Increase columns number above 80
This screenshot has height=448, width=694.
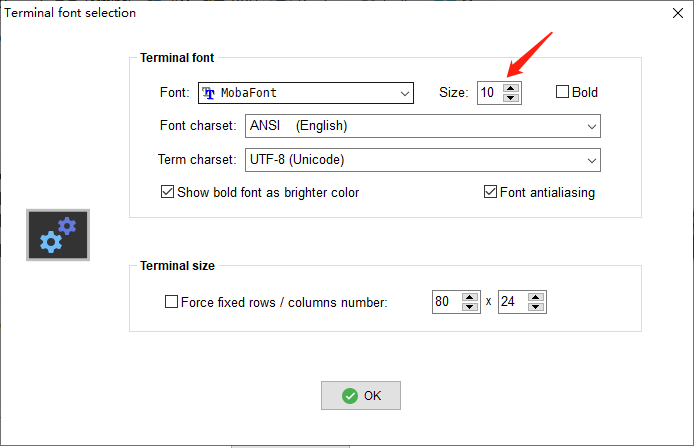[x=470, y=296]
